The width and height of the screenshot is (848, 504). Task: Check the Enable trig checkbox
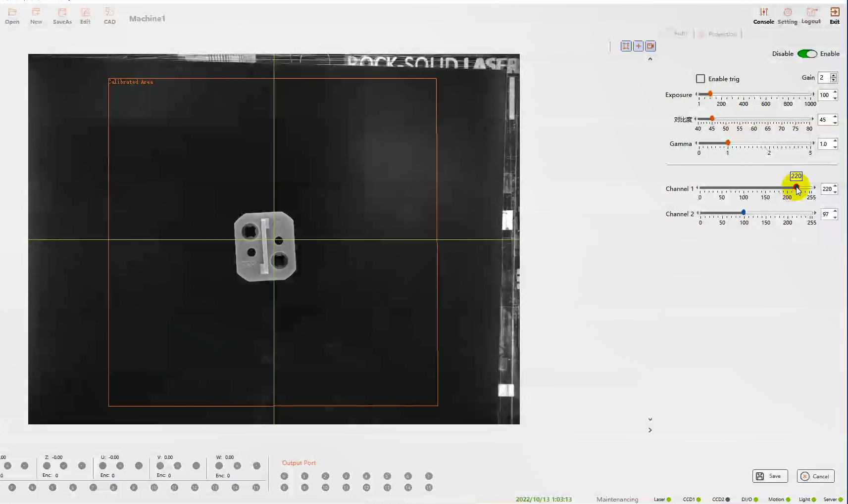pyautogui.click(x=700, y=79)
